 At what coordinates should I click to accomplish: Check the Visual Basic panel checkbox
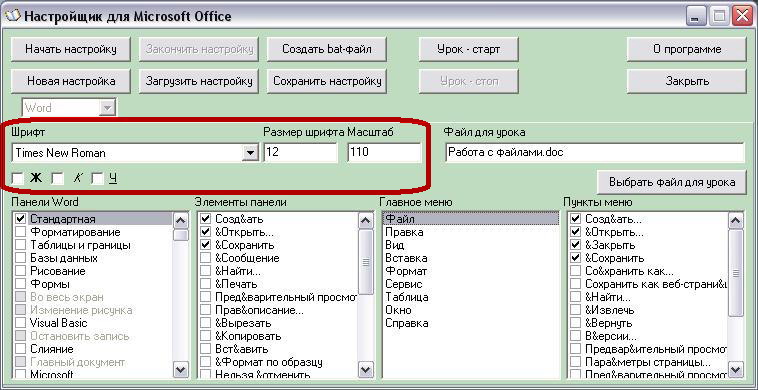click(x=20, y=323)
